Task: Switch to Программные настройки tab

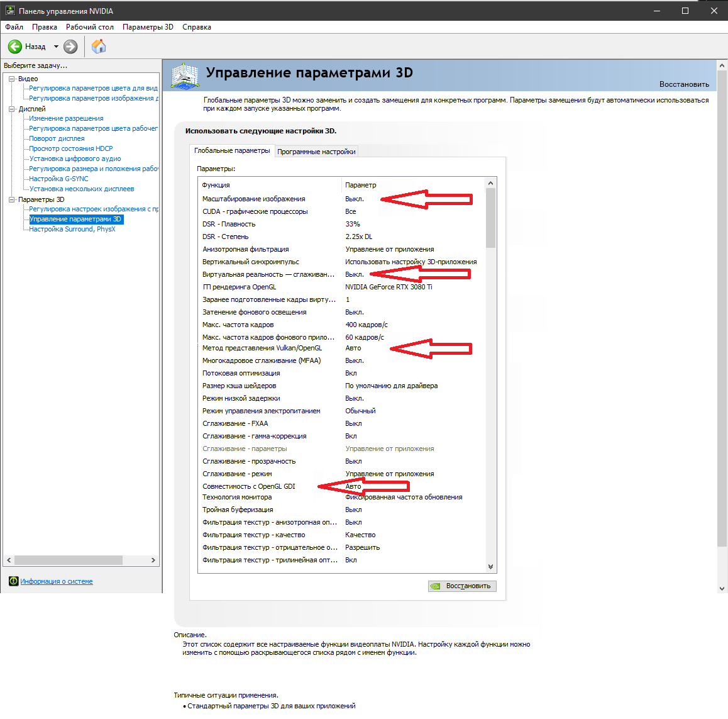Action: pyautogui.click(x=316, y=152)
